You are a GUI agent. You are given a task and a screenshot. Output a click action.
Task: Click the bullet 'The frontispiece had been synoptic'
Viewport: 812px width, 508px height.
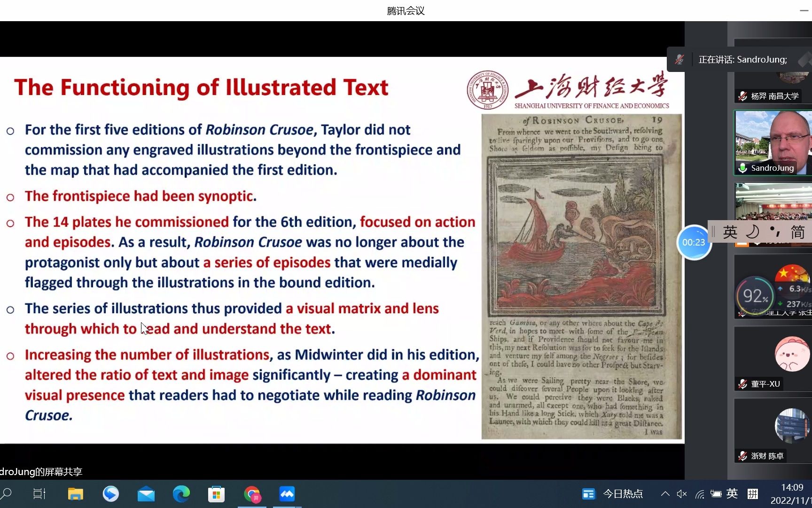(141, 196)
